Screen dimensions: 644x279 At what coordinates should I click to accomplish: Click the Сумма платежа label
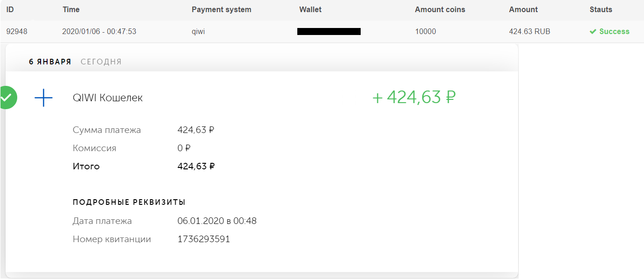pos(107,130)
